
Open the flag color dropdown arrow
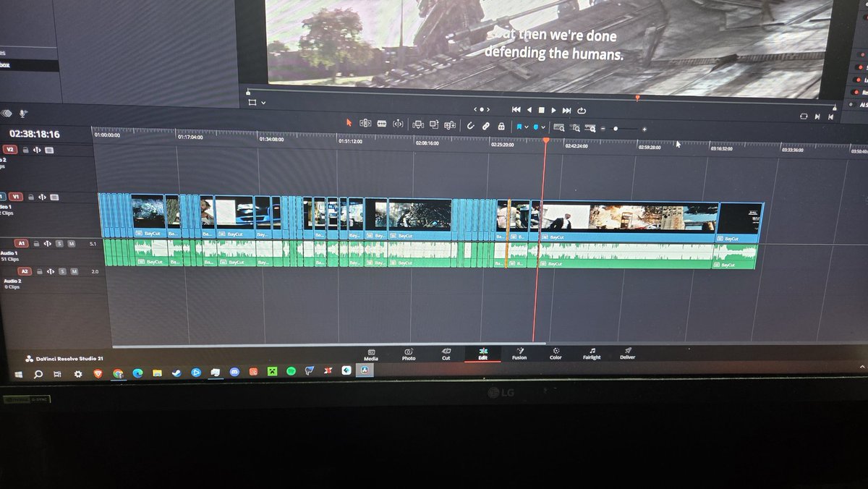527,127
